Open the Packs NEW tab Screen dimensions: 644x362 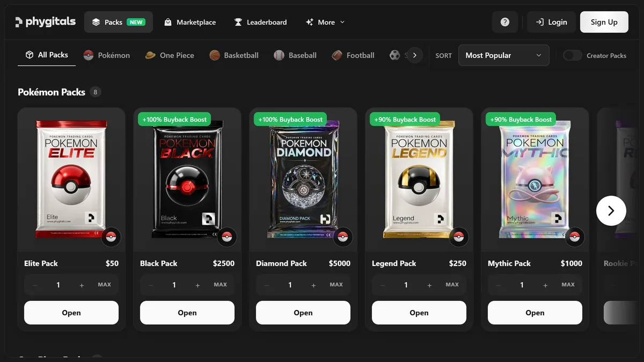pos(119,22)
